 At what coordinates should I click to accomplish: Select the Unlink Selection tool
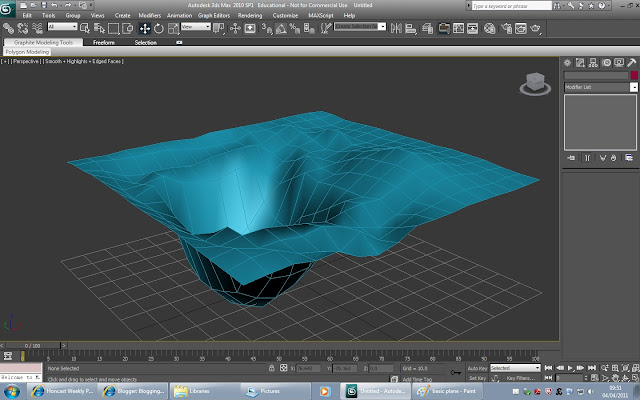(23, 28)
